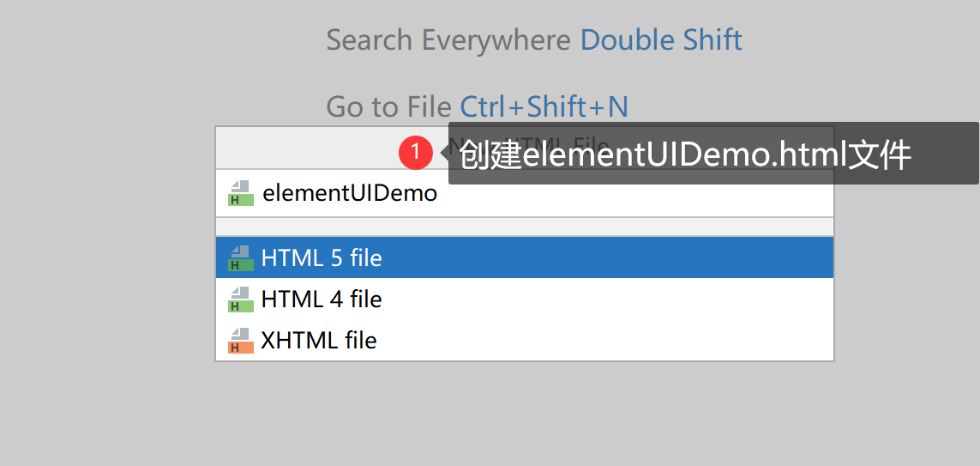Click the HTML 5 file type icon
The width and height of the screenshot is (980, 466).
241,257
